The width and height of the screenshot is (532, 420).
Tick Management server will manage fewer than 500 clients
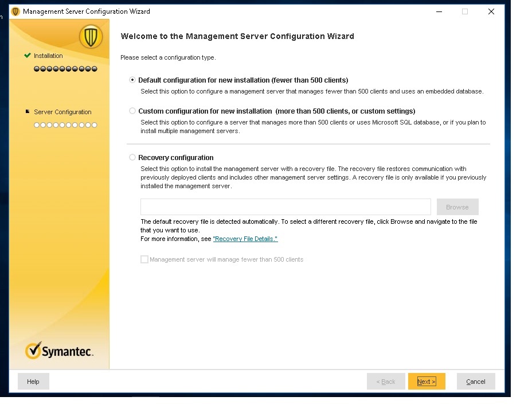tap(144, 259)
